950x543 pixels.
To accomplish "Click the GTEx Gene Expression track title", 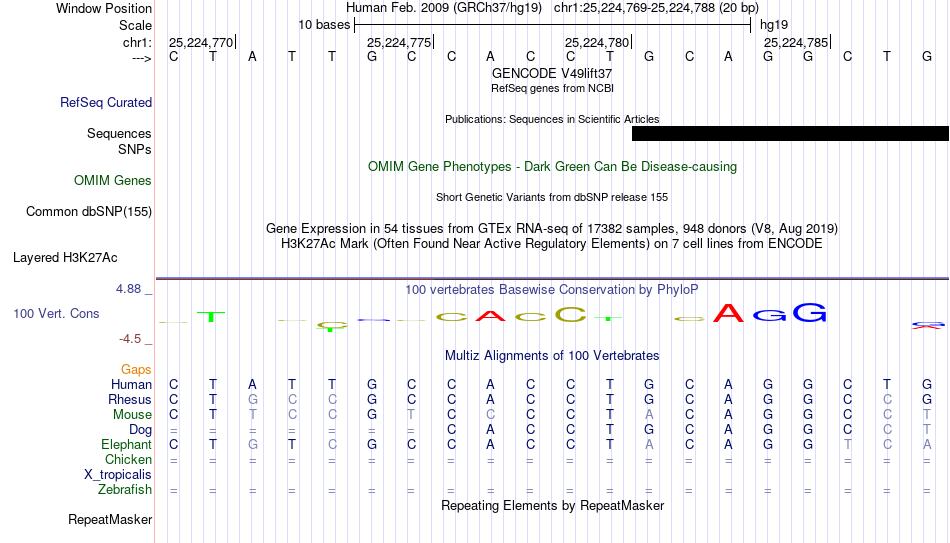I will (552, 228).
